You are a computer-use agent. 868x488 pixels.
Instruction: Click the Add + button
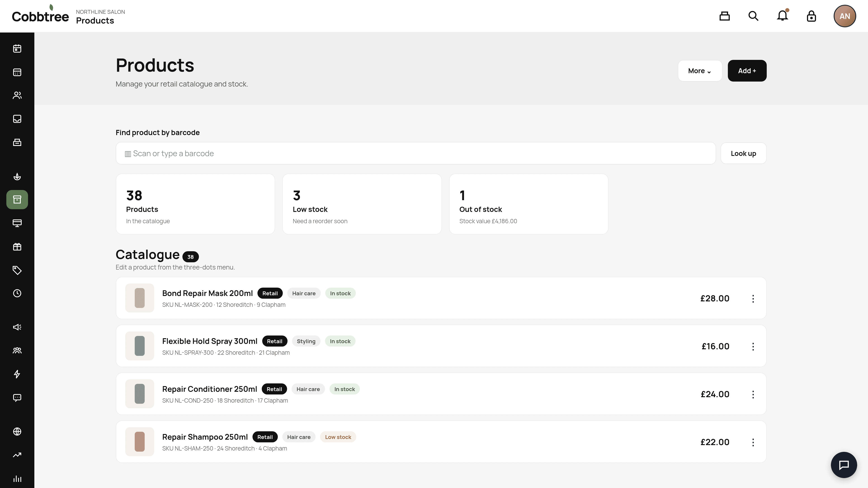[747, 71]
